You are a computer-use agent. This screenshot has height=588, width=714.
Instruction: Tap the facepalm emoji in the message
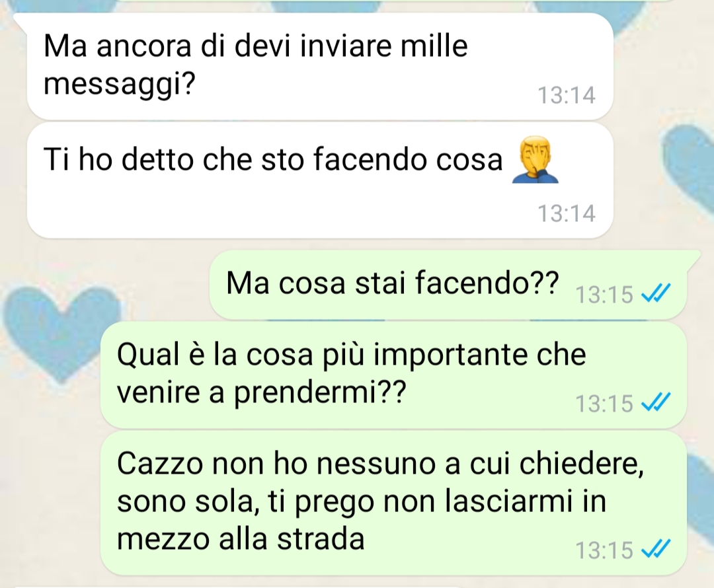(x=535, y=160)
